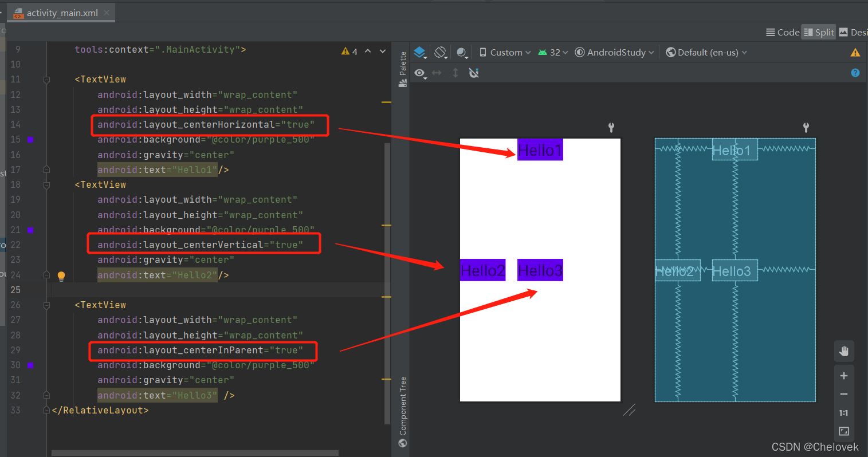Open the Custom device dropdown
This screenshot has width=868, height=457.
(x=505, y=53)
